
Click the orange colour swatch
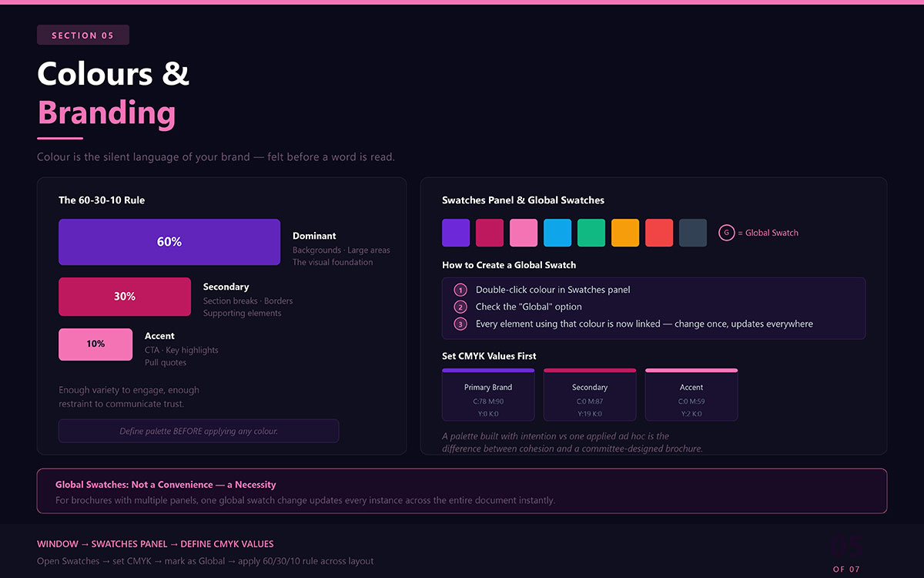(x=625, y=233)
